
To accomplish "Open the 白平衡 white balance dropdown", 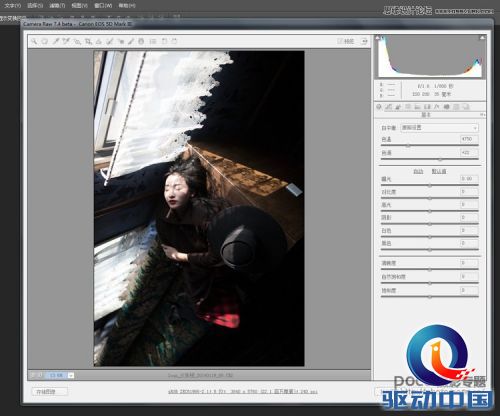I will pos(439,128).
